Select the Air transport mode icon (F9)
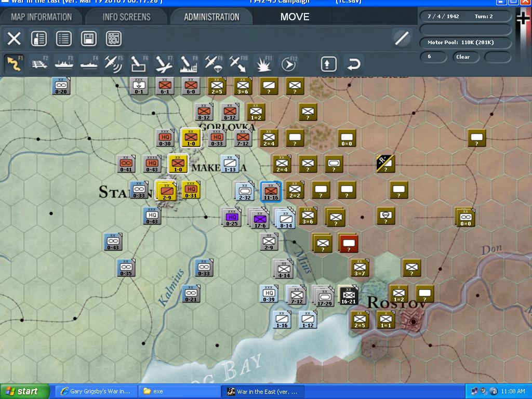This screenshot has height=399, width=532. click(x=213, y=64)
